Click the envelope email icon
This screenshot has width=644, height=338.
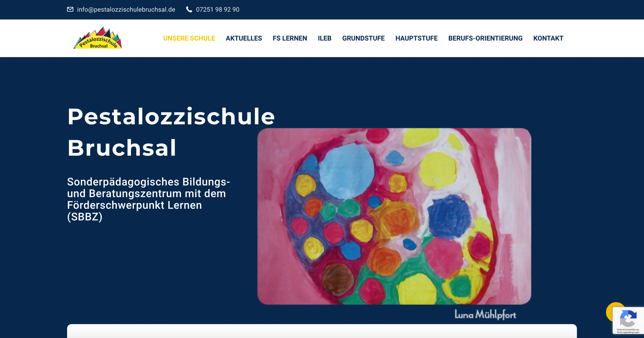[x=70, y=10]
